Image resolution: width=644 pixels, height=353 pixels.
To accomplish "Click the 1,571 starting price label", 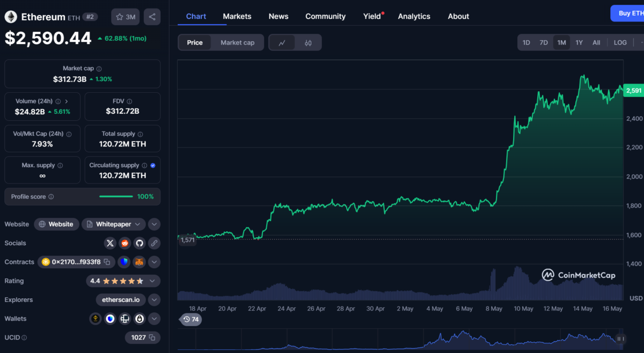I will pos(188,240).
